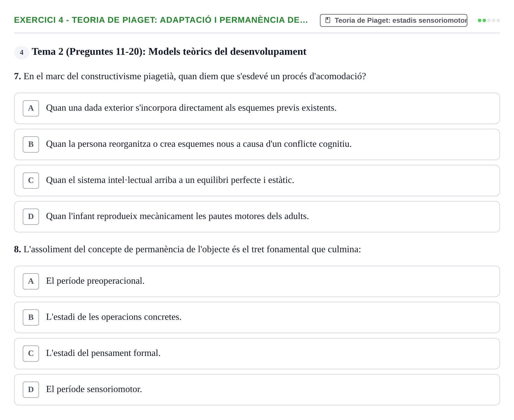Image resolution: width=514 pixels, height=420 pixels.
Task: Click question 8 text about permanència de l'objecte
Action: (187, 249)
